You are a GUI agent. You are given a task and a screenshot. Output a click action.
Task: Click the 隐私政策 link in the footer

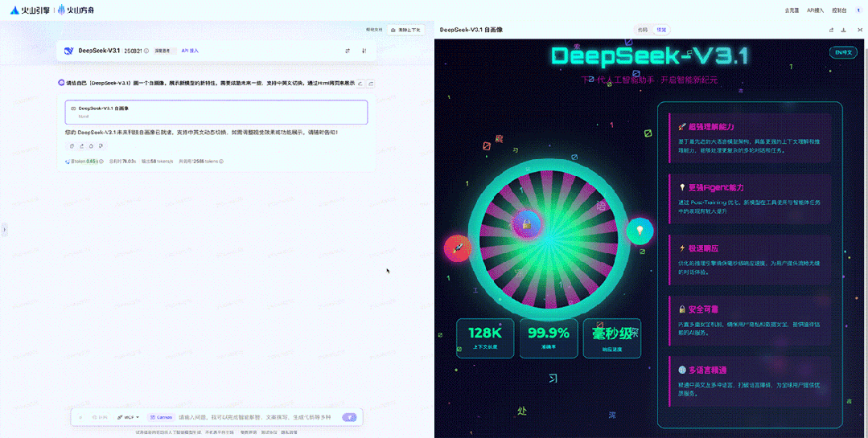point(289,432)
